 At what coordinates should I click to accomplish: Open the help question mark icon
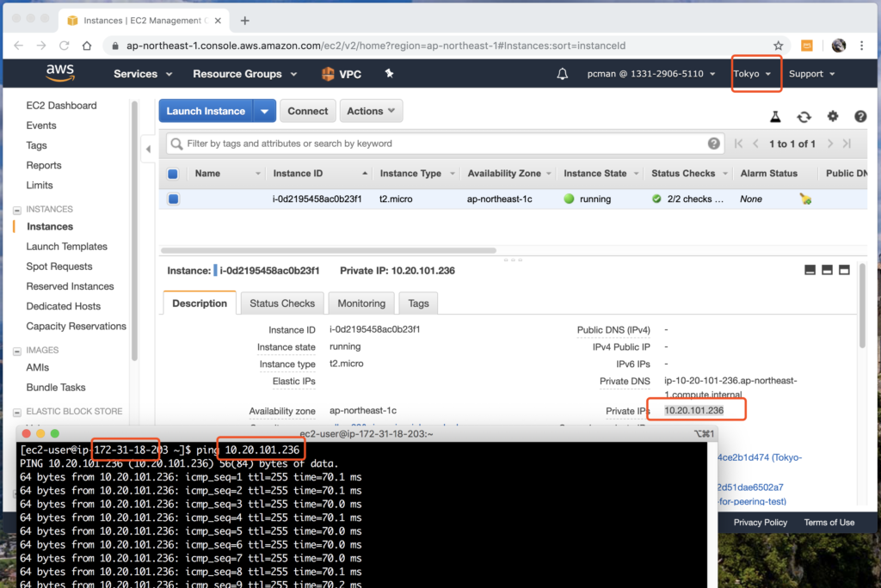860,116
